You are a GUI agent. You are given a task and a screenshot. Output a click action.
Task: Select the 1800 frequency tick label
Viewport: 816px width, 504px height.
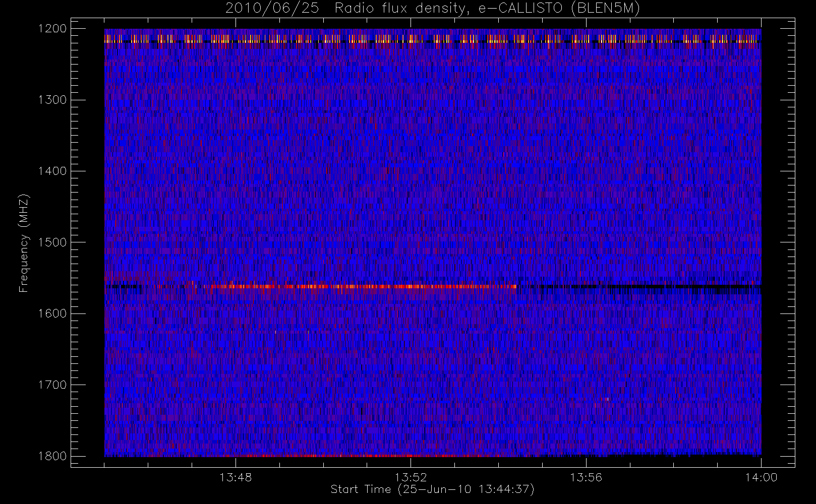[52, 456]
